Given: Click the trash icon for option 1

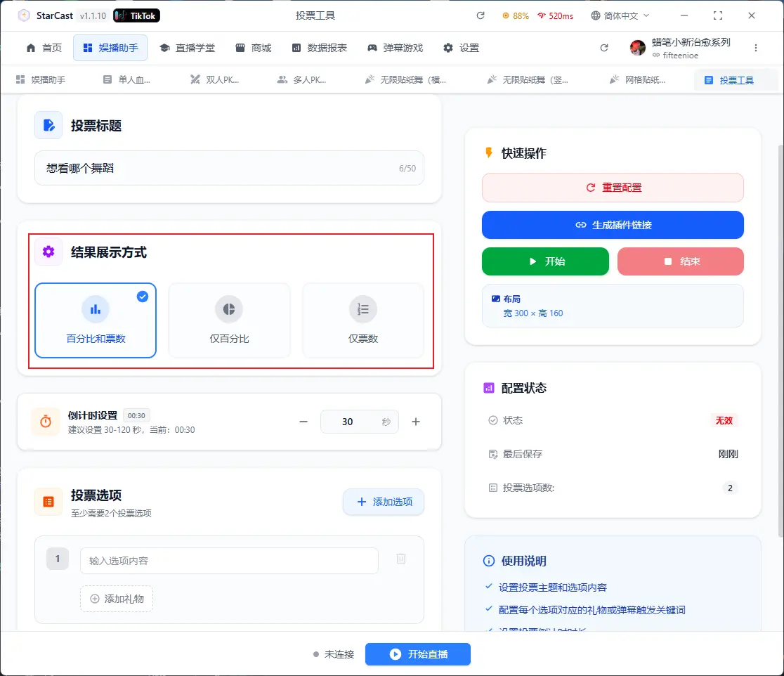Looking at the screenshot, I should [x=401, y=559].
